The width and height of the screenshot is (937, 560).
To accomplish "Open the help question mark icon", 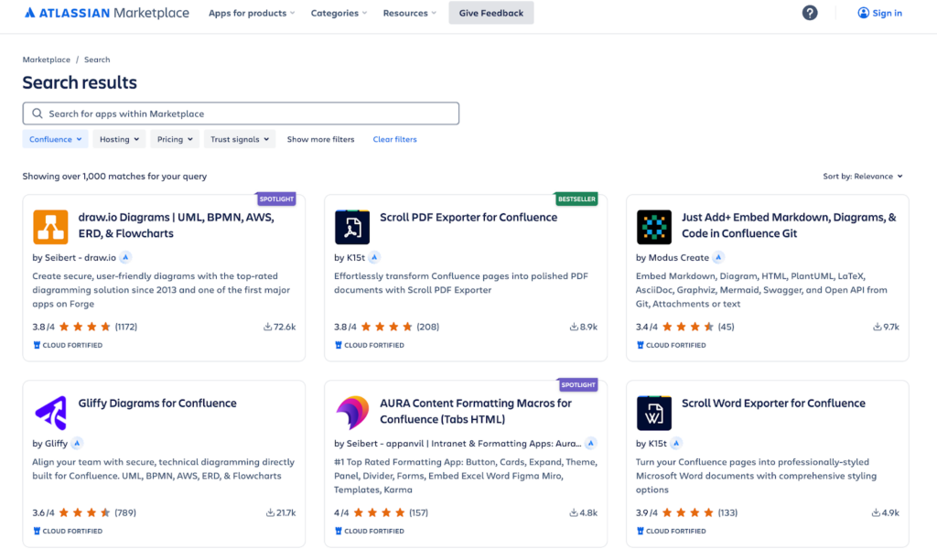I will tap(810, 13).
